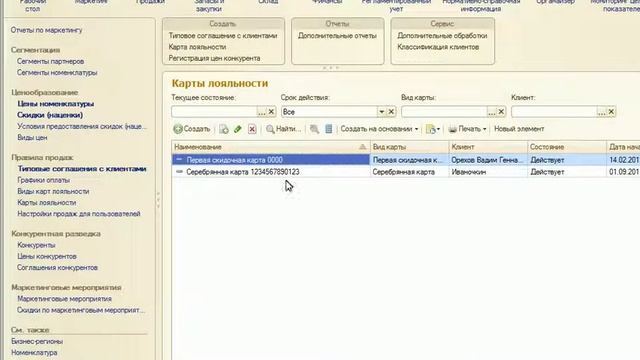Open Номенклатура in sidebar
640x360 pixels.
[x=34, y=353]
